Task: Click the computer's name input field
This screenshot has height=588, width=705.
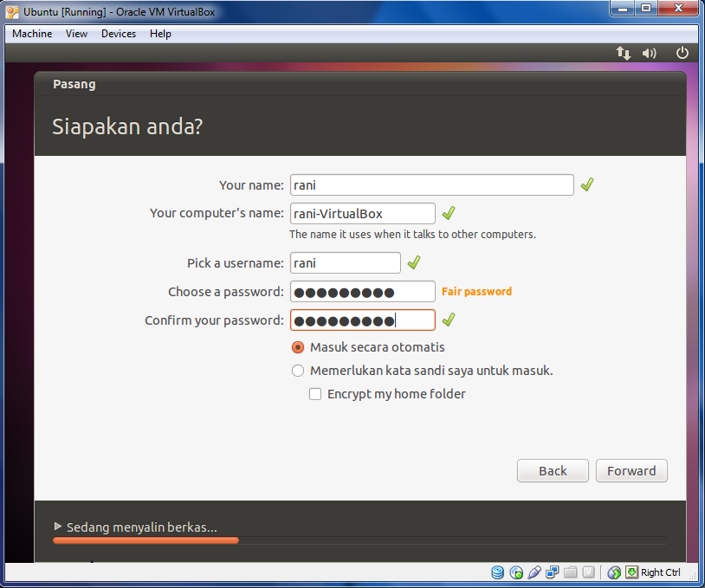Action: coord(362,213)
